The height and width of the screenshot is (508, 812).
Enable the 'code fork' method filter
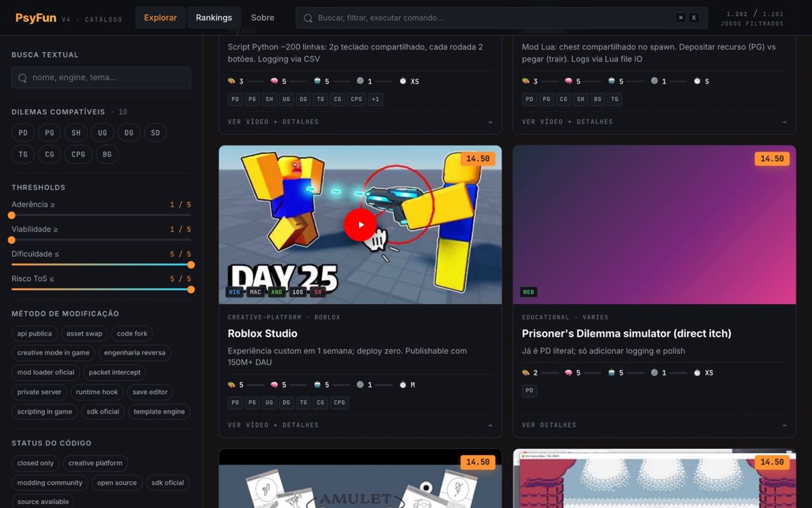[132, 333]
